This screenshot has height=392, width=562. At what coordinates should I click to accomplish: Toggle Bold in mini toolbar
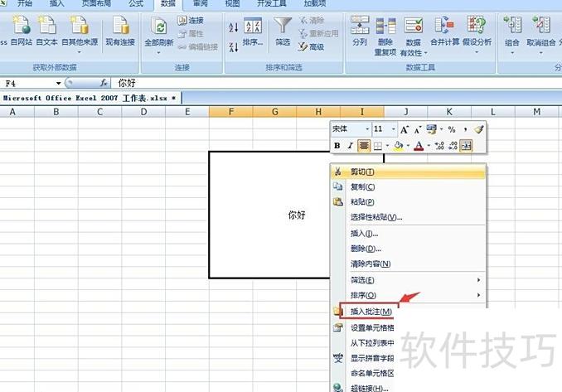[337, 146]
